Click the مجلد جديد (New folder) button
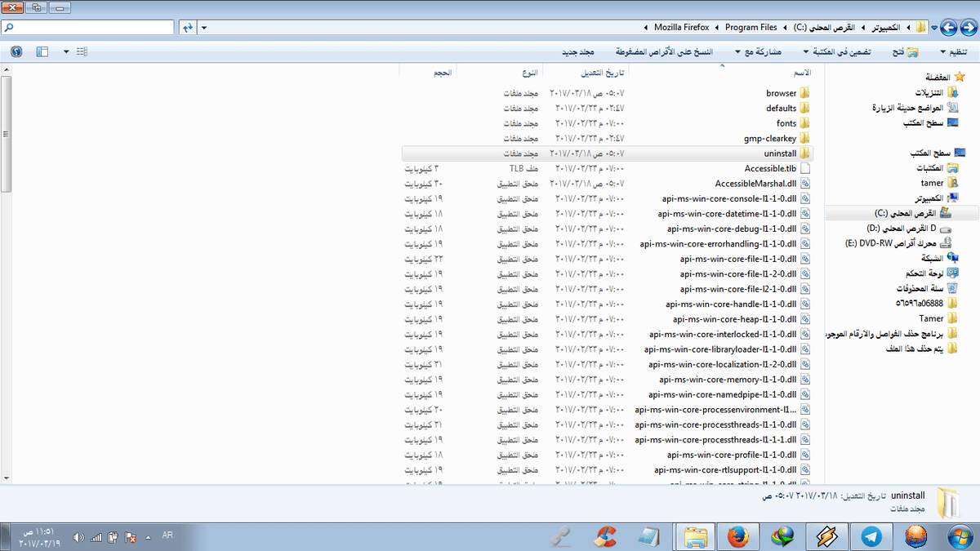Image resolution: width=980 pixels, height=551 pixels. pos(581,52)
